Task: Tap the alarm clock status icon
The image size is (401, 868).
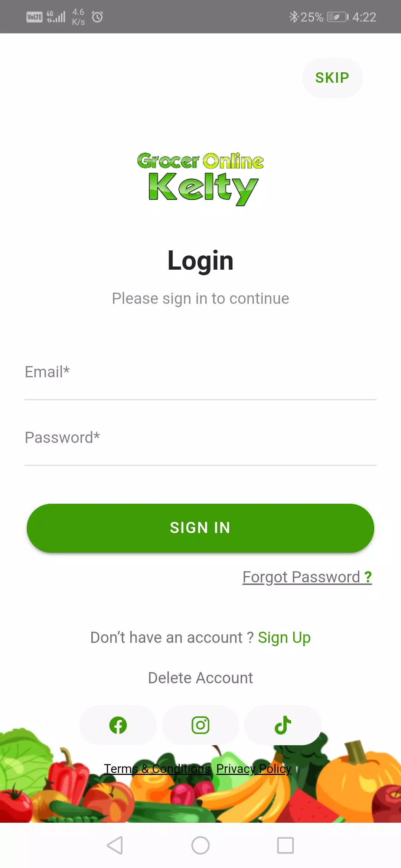Action: [97, 17]
